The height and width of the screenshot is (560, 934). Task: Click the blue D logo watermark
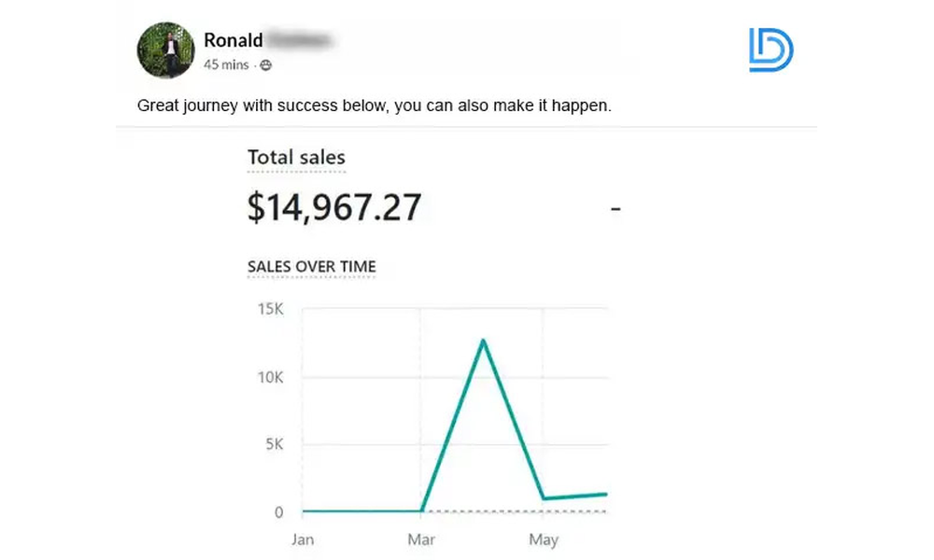[x=770, y=49]
